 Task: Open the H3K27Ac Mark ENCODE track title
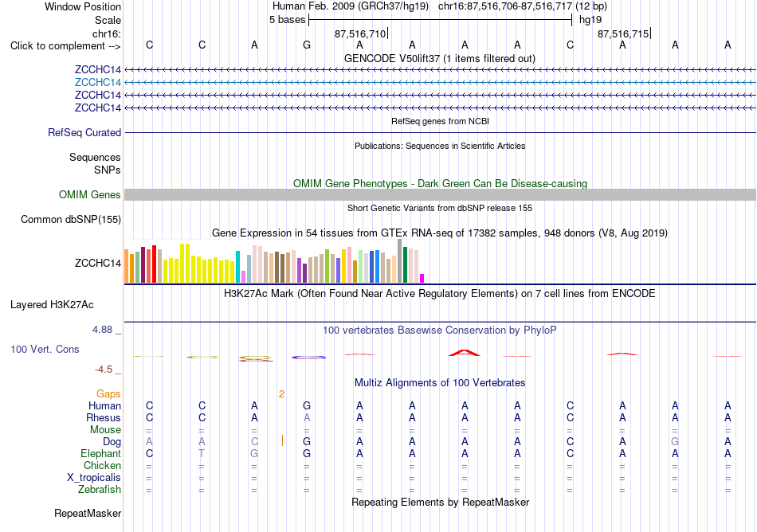(440, 294)
